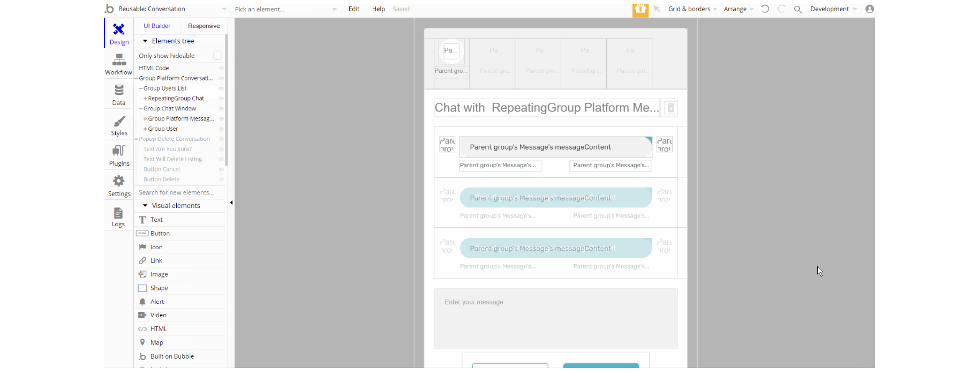This screenshot has width=980, height=373.
Task: Open the Plugins section icon
Action: (x=119, y=155)
